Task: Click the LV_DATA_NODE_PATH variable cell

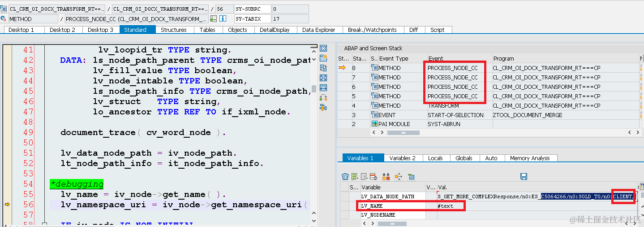Action: 392,196
